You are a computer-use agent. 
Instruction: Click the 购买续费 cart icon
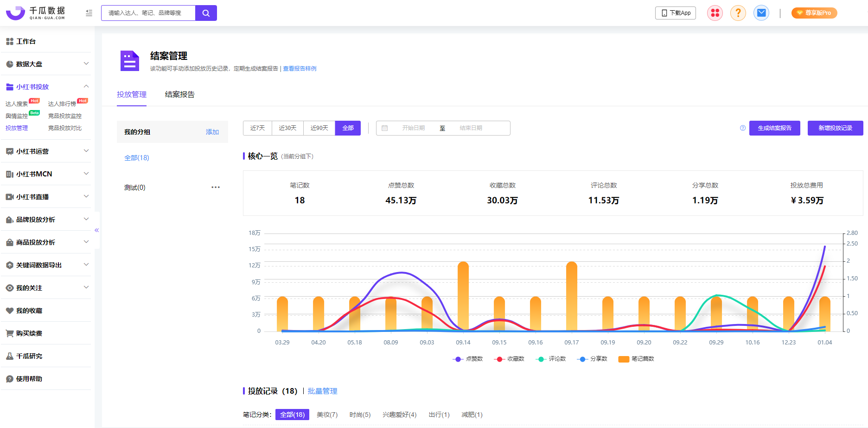[10, 333]
